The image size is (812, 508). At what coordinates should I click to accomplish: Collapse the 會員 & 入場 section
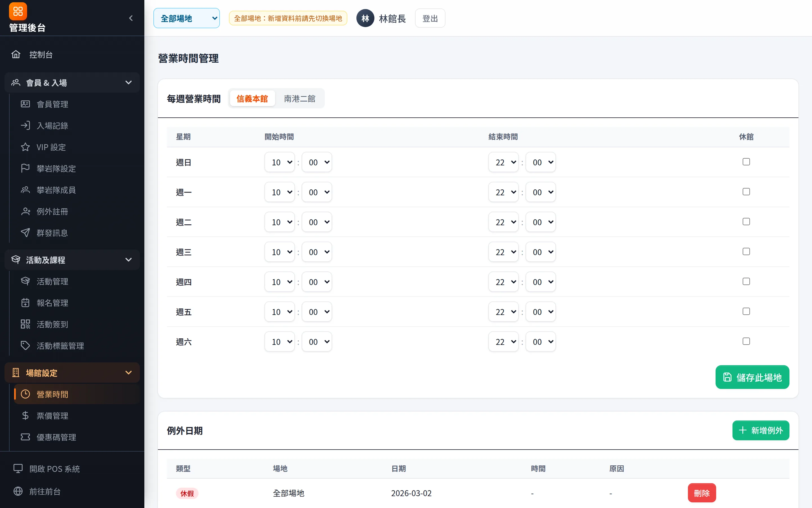pyautogui.click(x=72, y=83)
